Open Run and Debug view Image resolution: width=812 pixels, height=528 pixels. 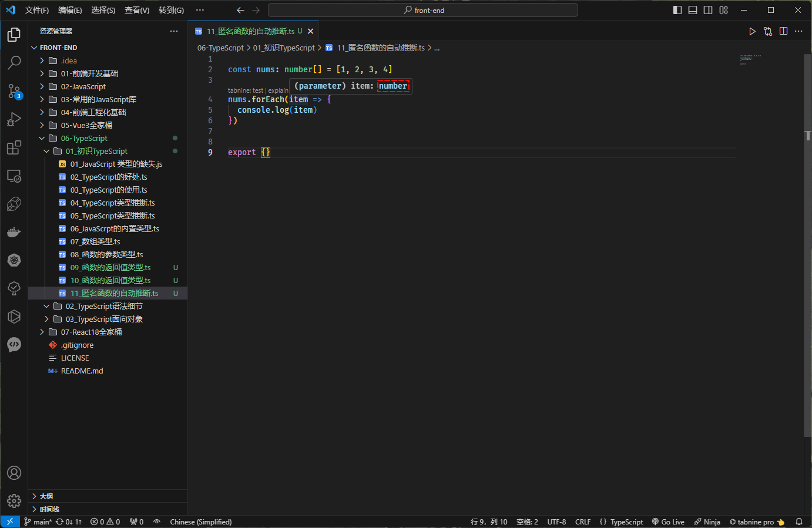coord(14,119)
